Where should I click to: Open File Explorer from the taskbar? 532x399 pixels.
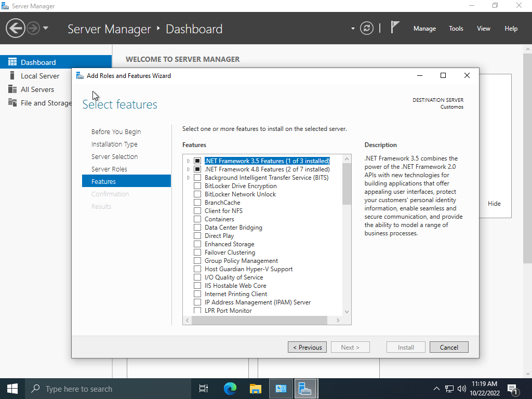tap(255, 389)
